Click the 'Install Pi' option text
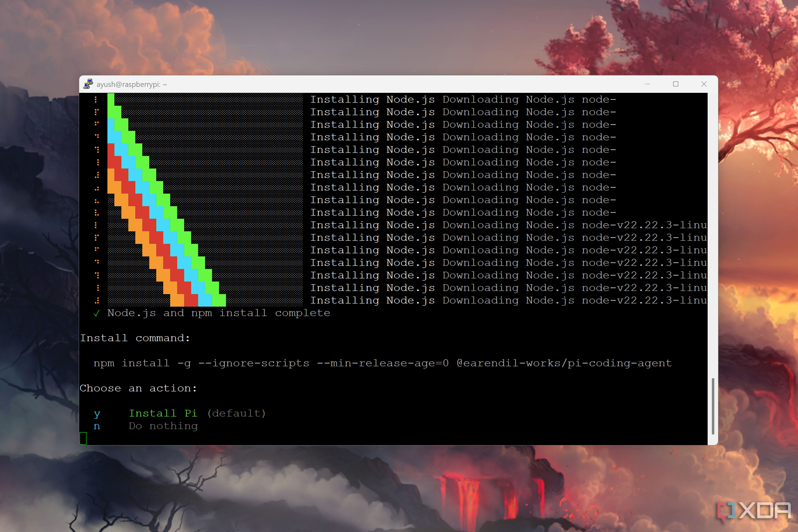798x532 pixels. click(163, 413)
